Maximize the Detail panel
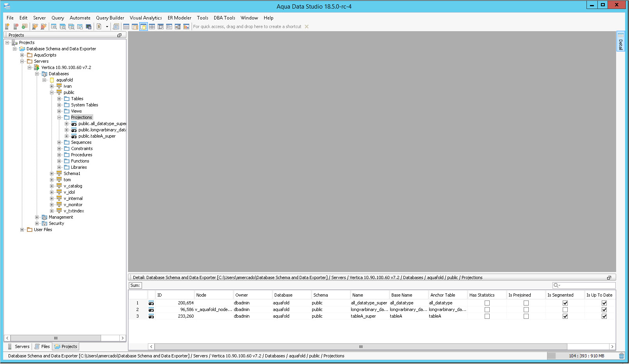The image size is (629, 364). tap(609, 277)
